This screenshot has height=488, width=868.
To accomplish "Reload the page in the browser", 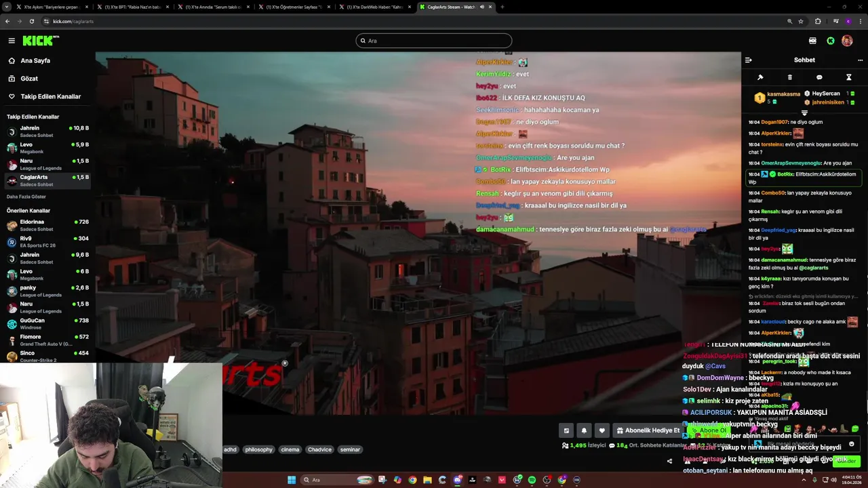I will (x=31, y=21).
